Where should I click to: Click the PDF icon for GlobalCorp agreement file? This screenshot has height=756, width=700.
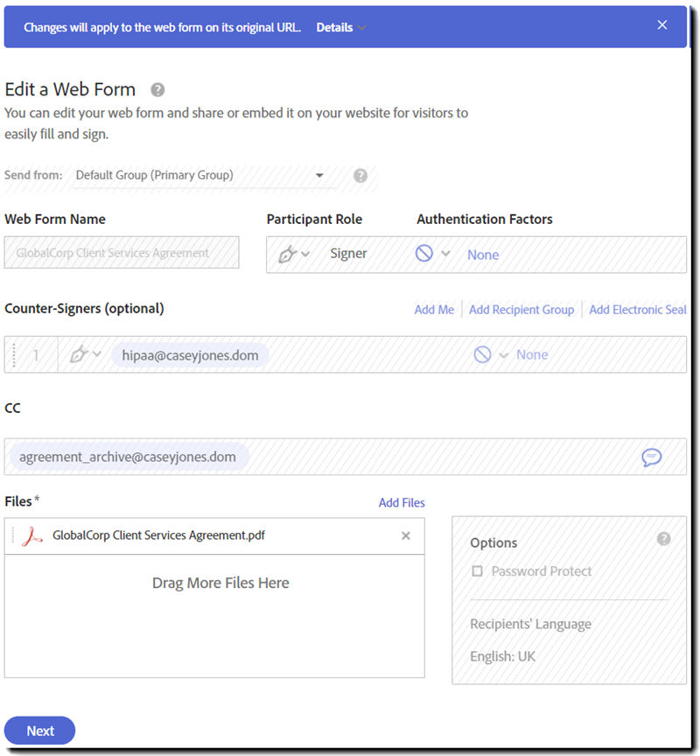pos(33,535)
